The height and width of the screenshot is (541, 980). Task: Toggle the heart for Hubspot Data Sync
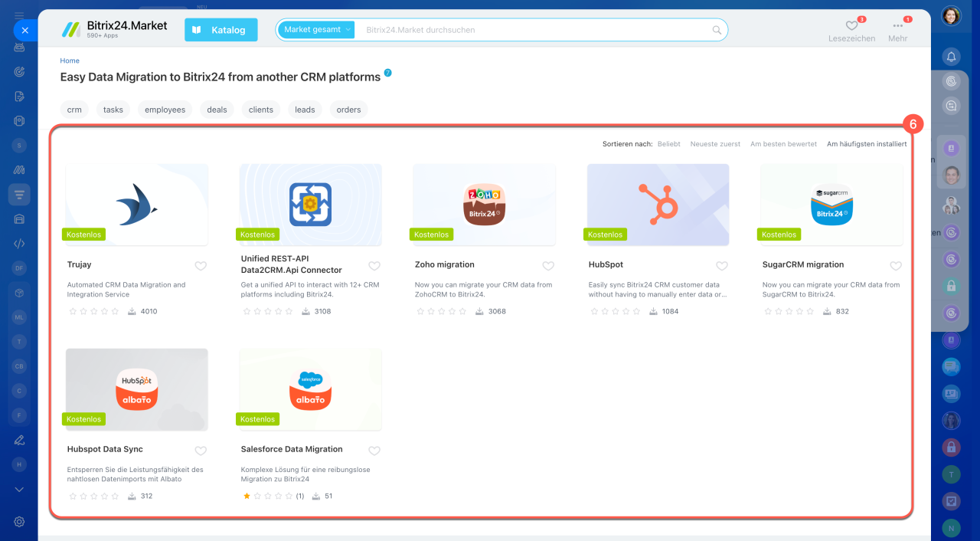[201, 451]
